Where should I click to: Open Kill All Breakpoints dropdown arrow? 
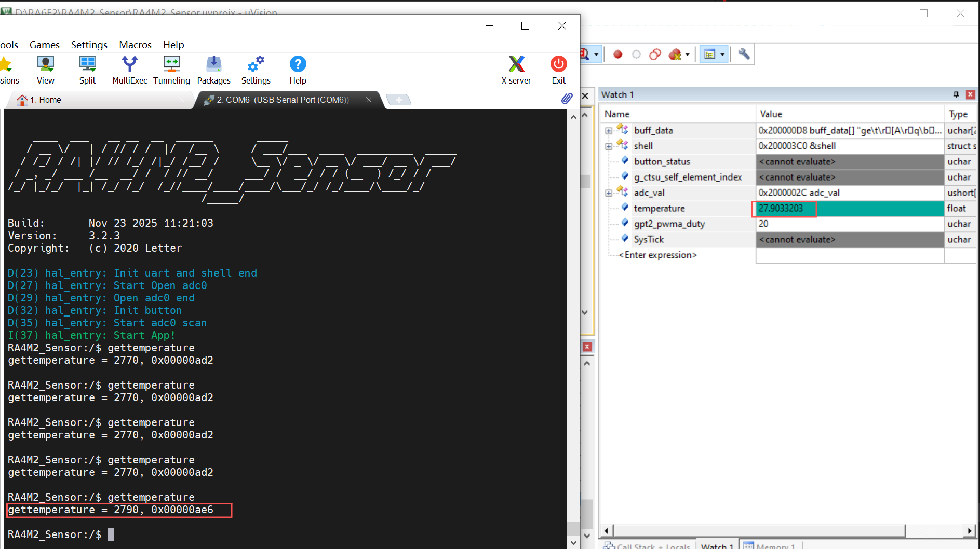(688, 54)
